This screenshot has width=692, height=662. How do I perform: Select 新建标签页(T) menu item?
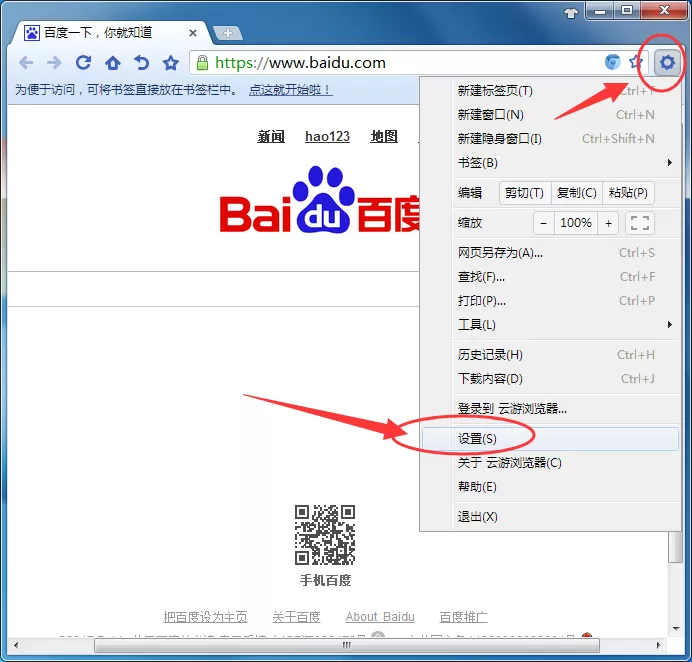coord(550,91)
